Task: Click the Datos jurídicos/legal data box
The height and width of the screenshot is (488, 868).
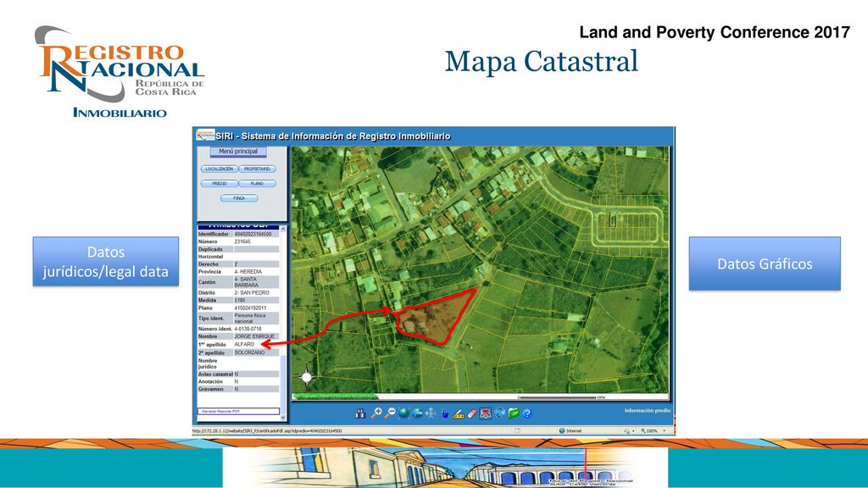Action: (x=106, y=262)
